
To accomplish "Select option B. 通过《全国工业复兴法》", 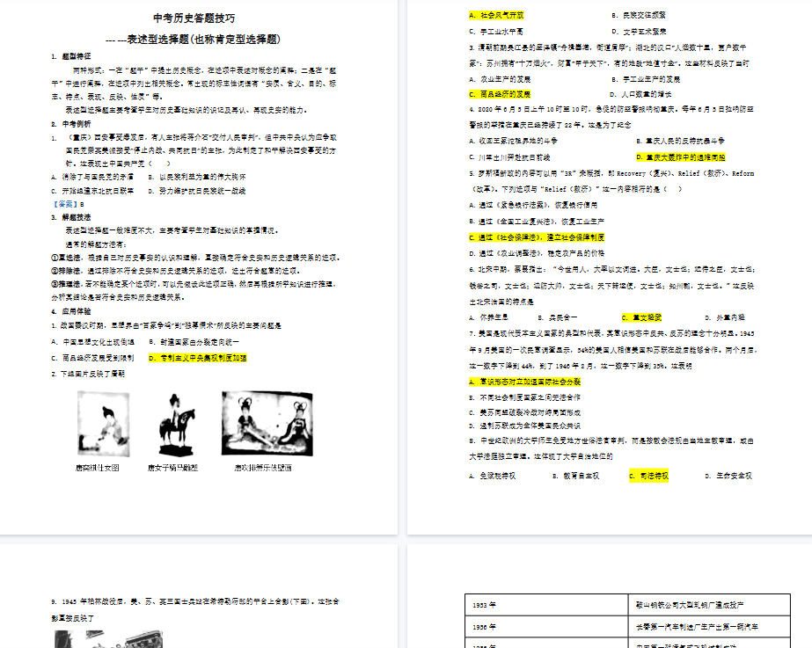I will point(537,222).
